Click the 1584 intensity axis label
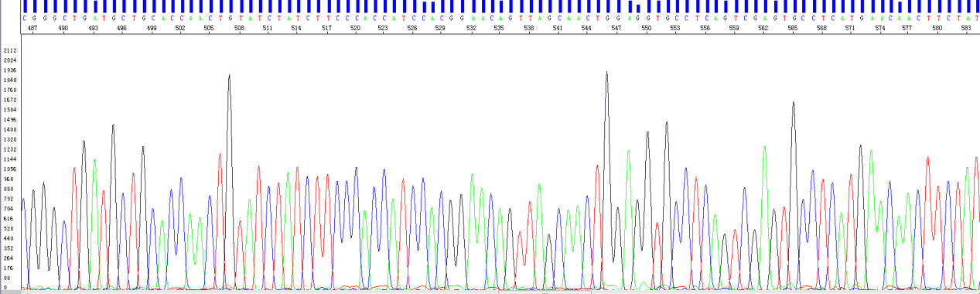The width and height of the screenshot is (980, 294). [x=10, y=110]
